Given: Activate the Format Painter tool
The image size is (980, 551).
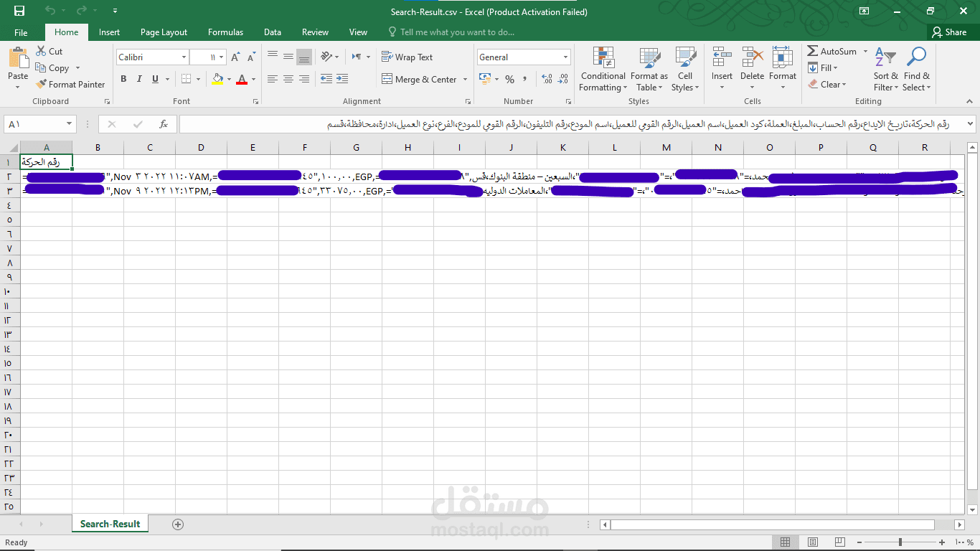Looking at the screenshot, I should coord(70,84).
